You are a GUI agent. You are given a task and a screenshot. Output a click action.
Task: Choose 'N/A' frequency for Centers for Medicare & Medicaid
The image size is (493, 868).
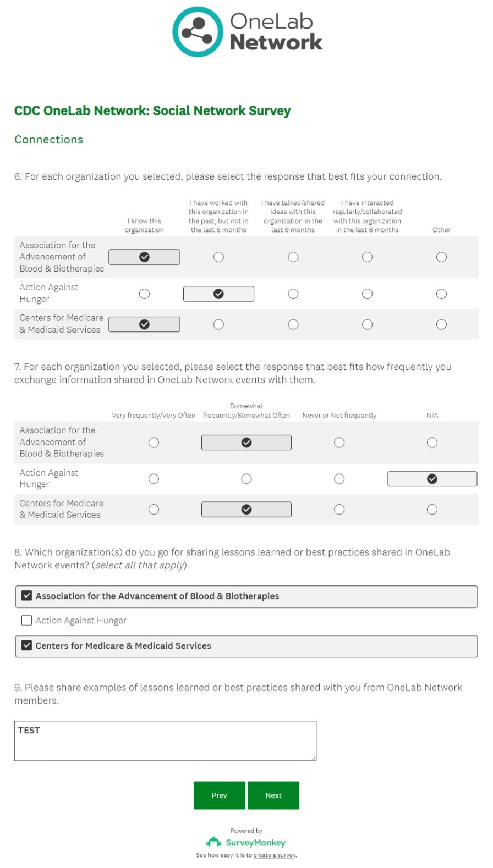tap(432, 510)
